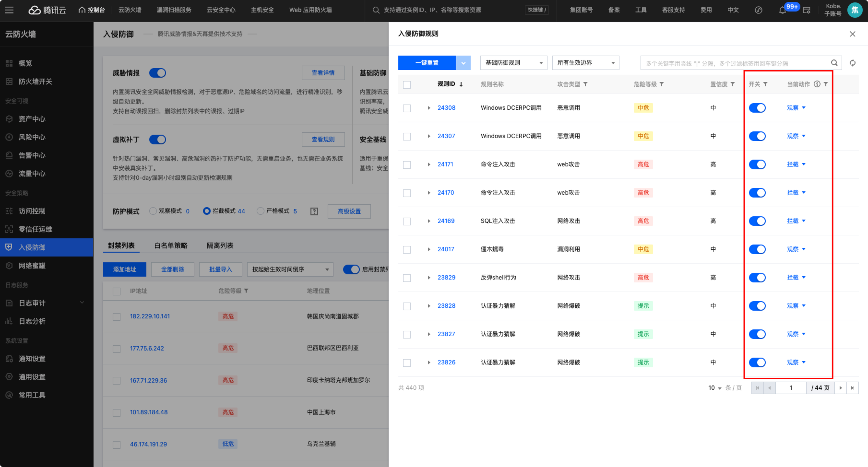
Task: Go to next page of rules
Action: coord(841,388)
